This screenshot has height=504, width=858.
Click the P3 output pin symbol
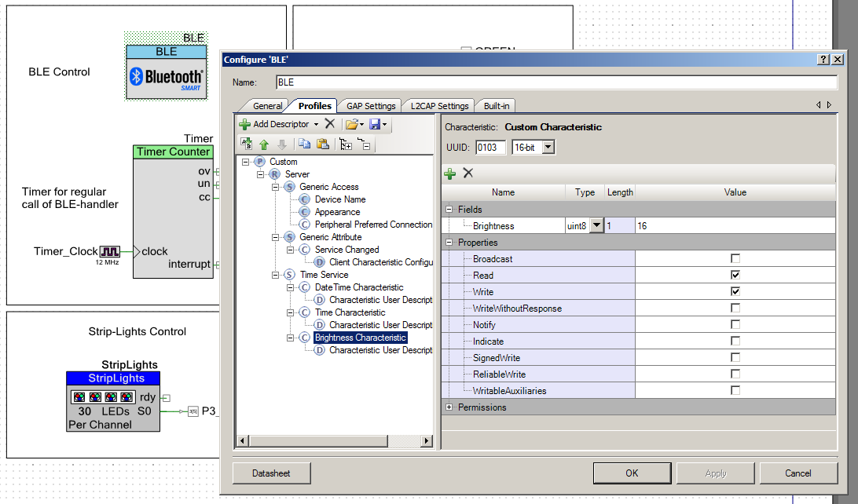click(x=192, y=411)
